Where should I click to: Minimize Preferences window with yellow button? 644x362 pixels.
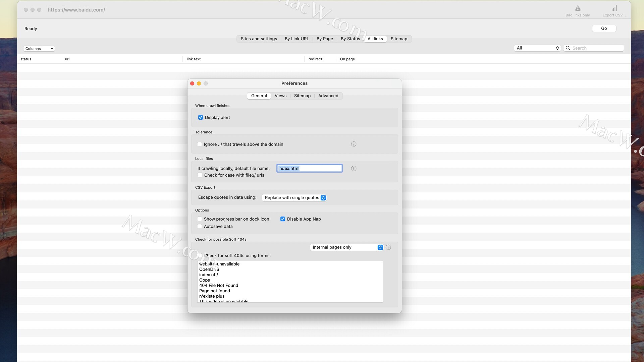[199, 83]
